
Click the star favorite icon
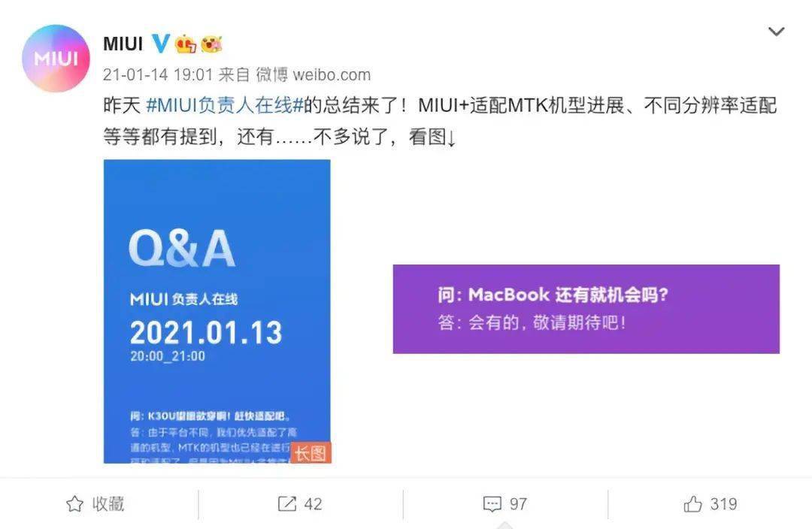(x=74, y=503)
